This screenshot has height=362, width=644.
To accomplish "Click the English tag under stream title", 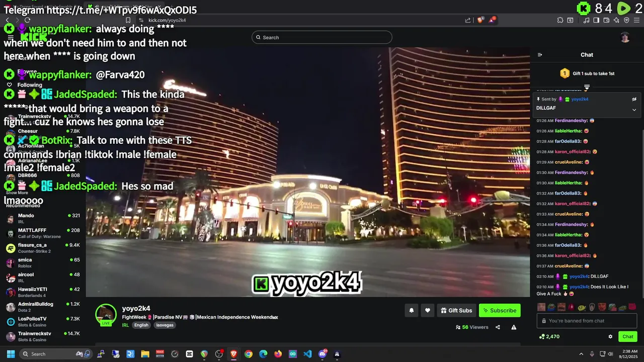I will point(141,325).
